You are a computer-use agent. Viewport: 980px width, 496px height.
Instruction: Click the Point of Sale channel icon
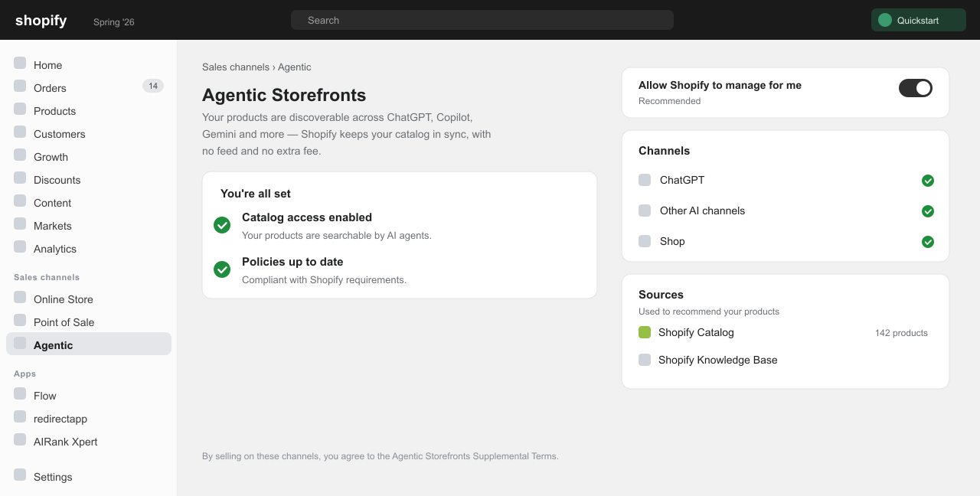tap(20, 320)
